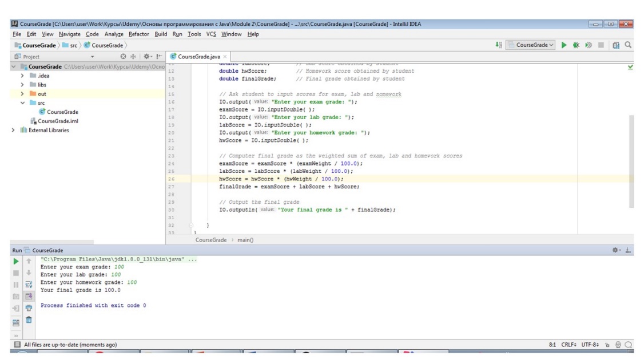
Task: Toggle soft-wrap in the Run console
Action: 29,284
